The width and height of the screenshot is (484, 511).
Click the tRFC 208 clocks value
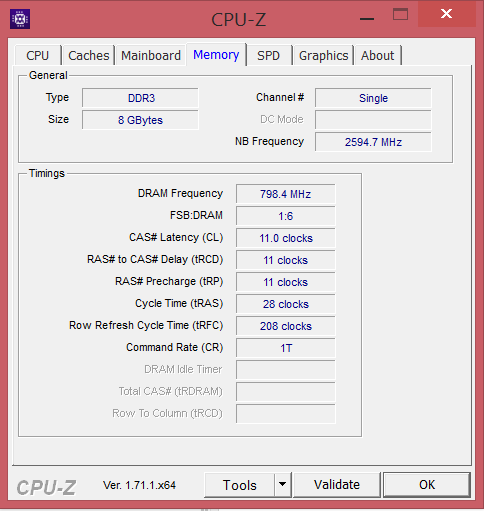coord(286,326)
